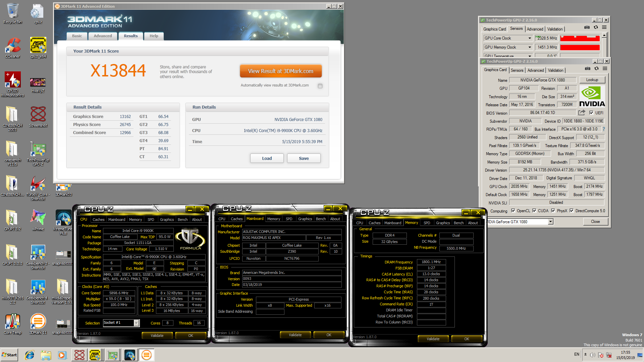
Task: Toggle the DirectCompute 5.0 checkbox
Action: [572, 211]
